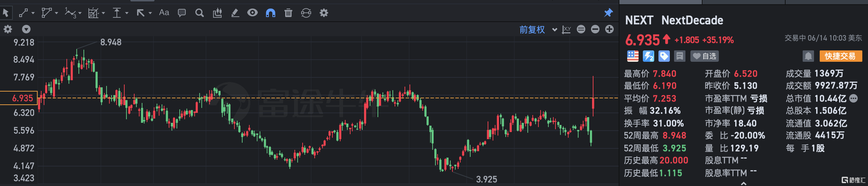Click the 6.935 current price label on axis
The height and width of the screenshot is (186, 868).
click(x=19, y=98)
